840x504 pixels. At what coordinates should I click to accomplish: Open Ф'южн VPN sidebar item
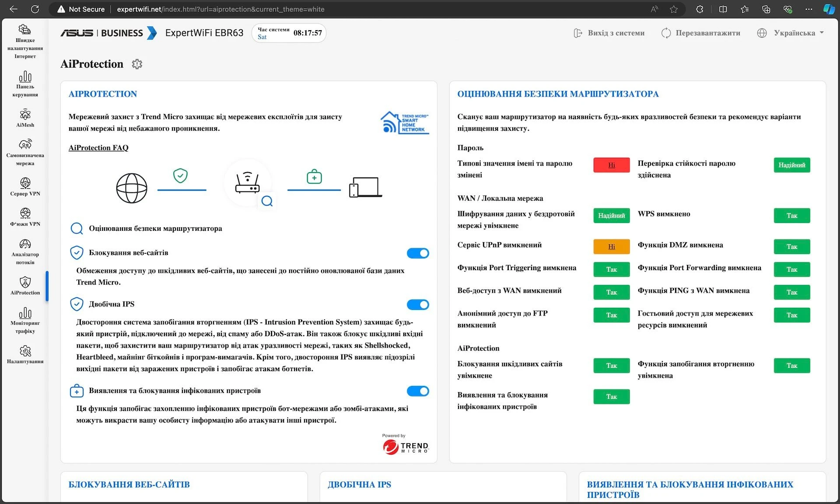tap(25, 217)
